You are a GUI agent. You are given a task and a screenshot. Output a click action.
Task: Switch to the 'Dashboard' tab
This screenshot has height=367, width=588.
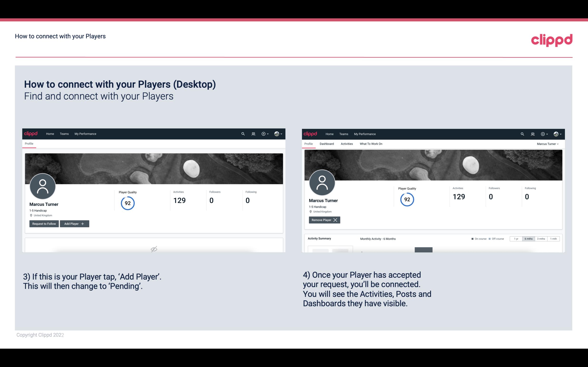coord(327,144)
